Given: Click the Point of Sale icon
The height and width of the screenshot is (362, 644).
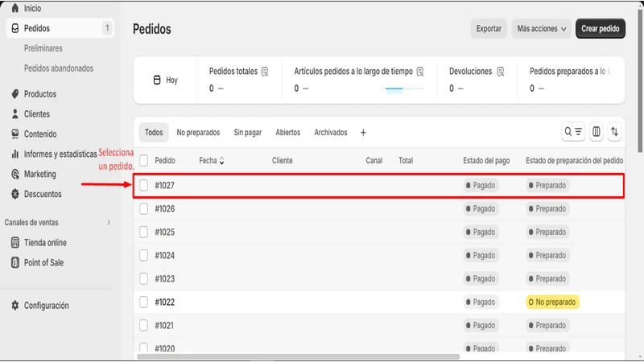Looking at the screenshot, I should coord(15,263).
